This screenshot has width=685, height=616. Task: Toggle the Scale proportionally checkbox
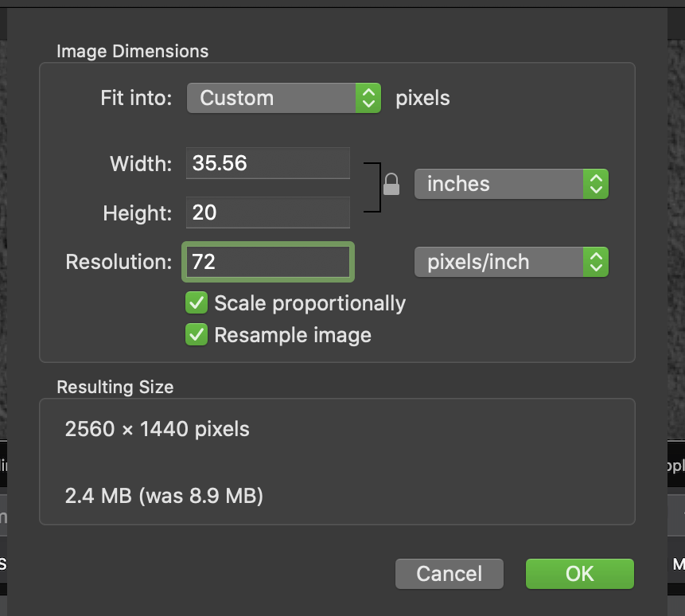[196, 303]
